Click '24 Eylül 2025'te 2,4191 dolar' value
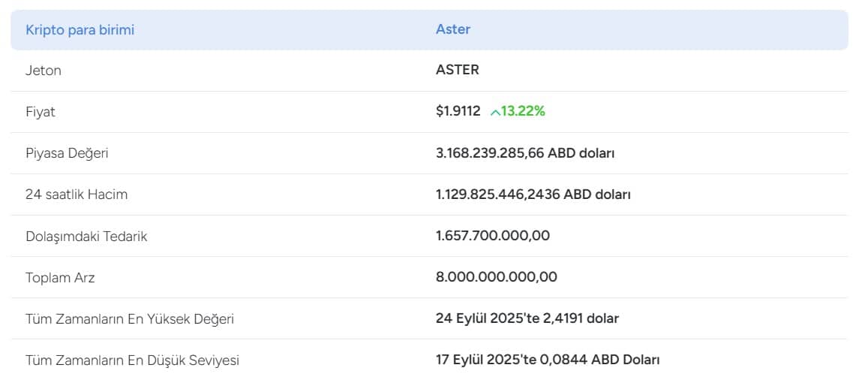The height and width of the screenshot is (380, 868). (x=527, y=318)
